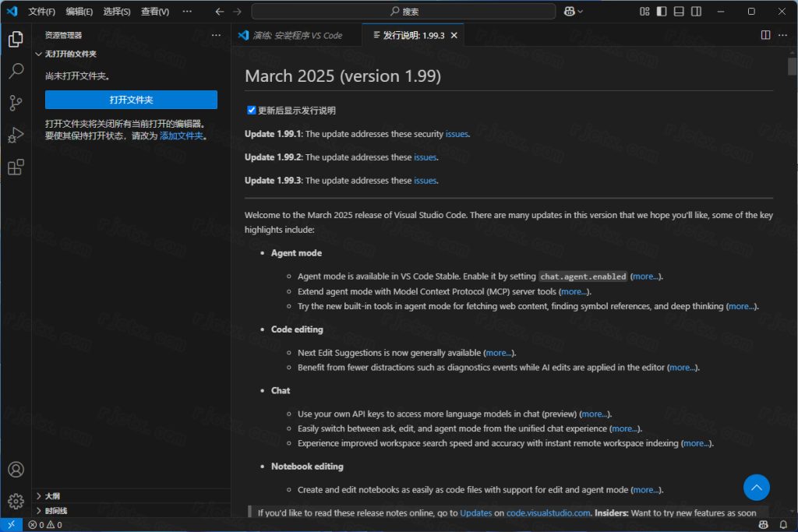The height and width of the screenshot is (532, 798).
Task: Open the Accounts menu icon
Action: [x=16, y=470]
